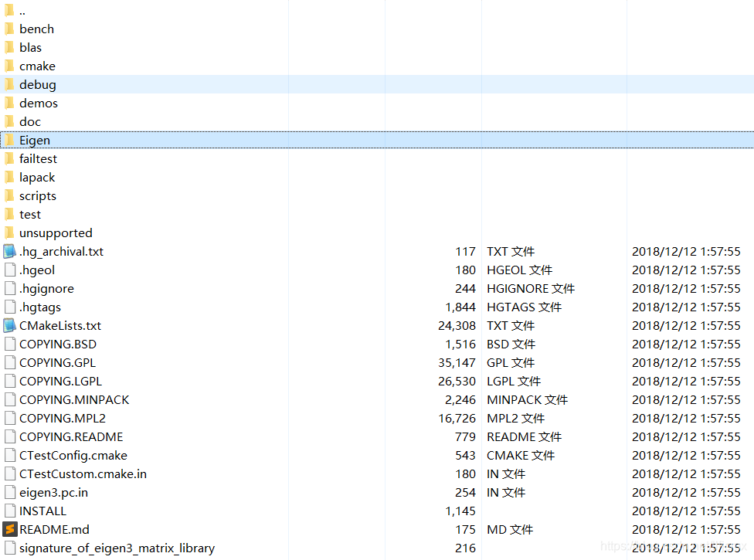Select the failtest folder

(x=38, y=158)
